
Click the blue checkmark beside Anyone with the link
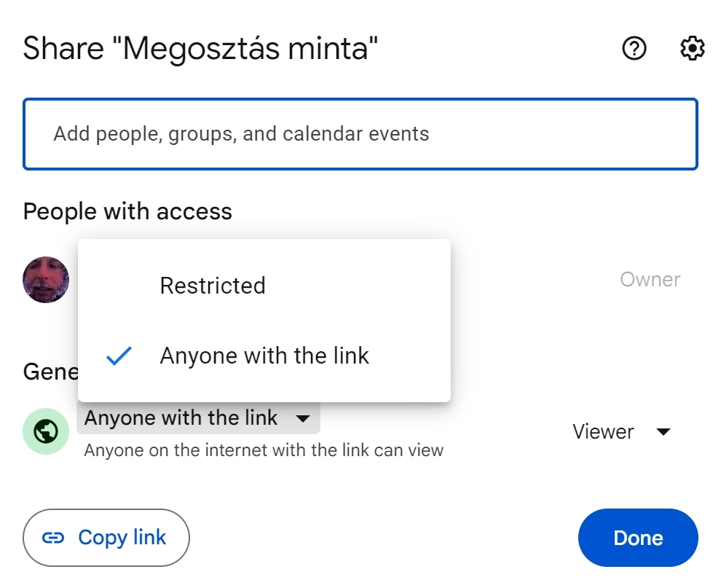pos(119,356)
